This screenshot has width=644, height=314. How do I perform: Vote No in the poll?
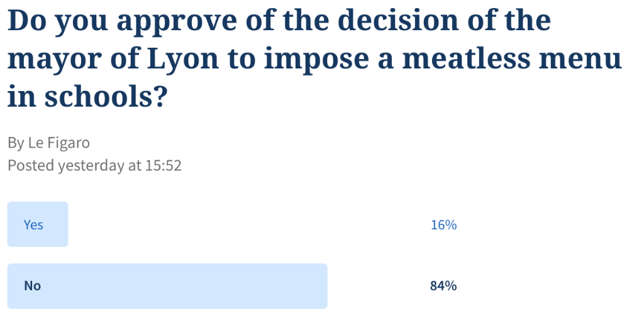click(167, 286)
